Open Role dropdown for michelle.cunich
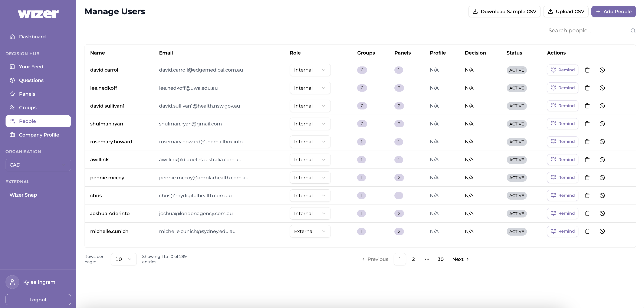Screen dimensions: 644x308 pos(310,231)
